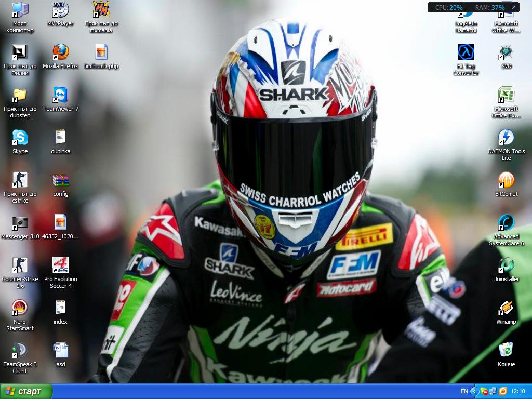Select the BitComet desktop icon
Screen dimensions: 532x399
[x=506, y=180]
